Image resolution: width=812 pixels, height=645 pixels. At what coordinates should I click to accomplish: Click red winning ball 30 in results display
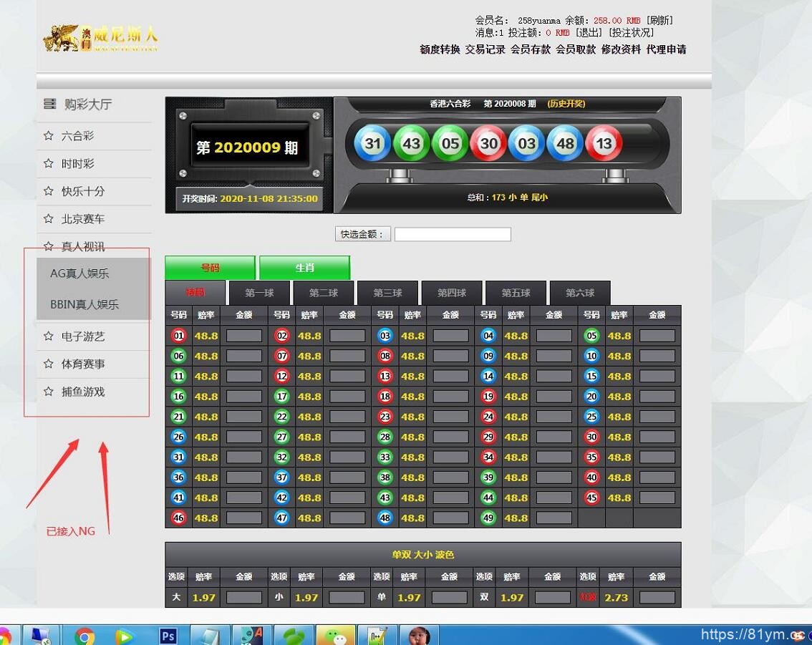[488, 143]
